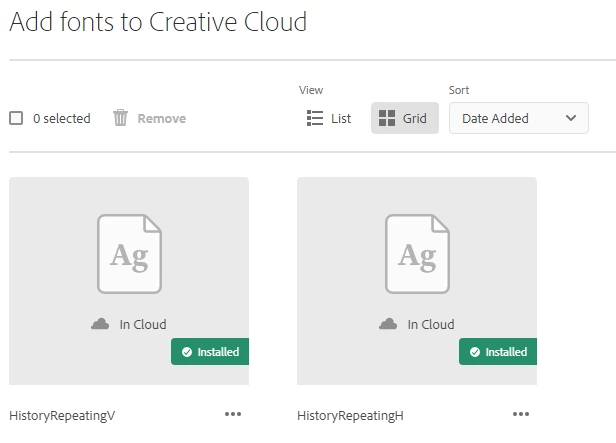Click the In Cloud icon on HistoryRepeatingH
Viewport: 616px width, 443px height.
388,324
